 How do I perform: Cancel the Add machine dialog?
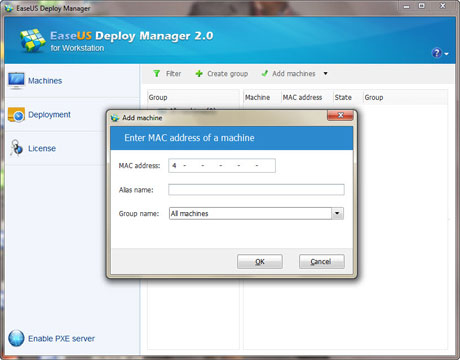322,262
